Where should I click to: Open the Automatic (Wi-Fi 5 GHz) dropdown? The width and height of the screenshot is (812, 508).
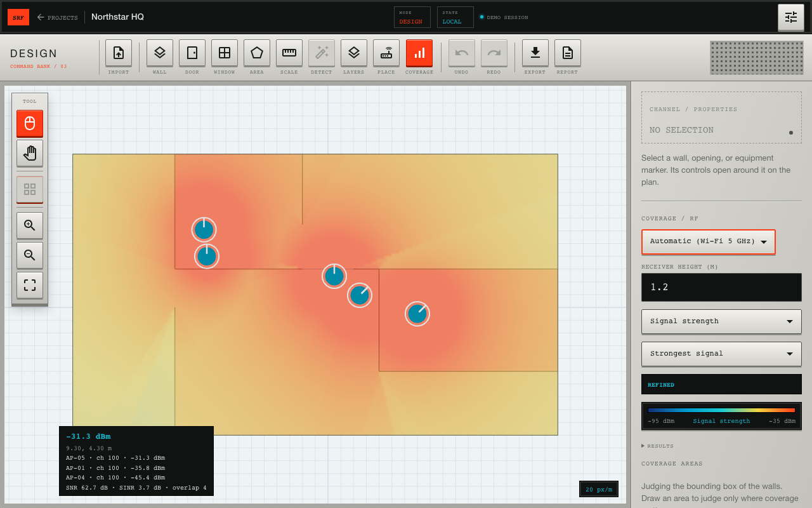tap(709, 242)
